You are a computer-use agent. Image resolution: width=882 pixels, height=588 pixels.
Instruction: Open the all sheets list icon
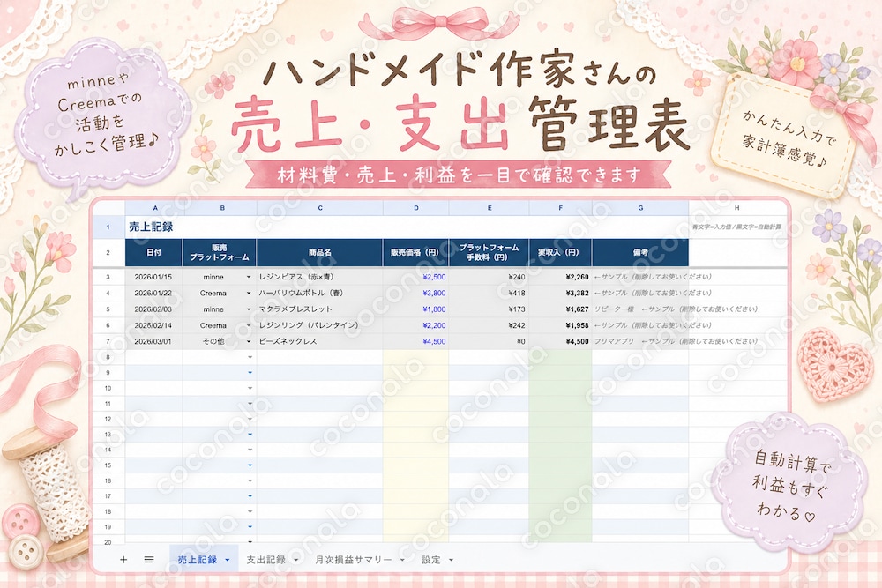(x=149, y=559)
